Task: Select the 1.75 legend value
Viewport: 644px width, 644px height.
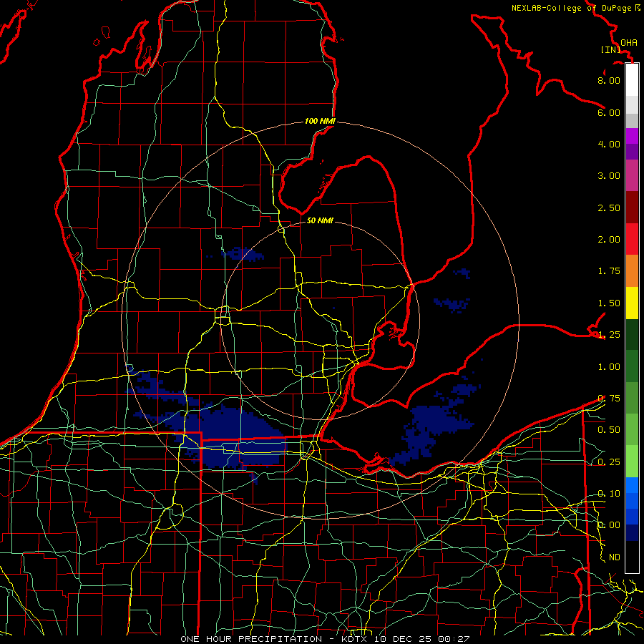Action: point(609,271)
